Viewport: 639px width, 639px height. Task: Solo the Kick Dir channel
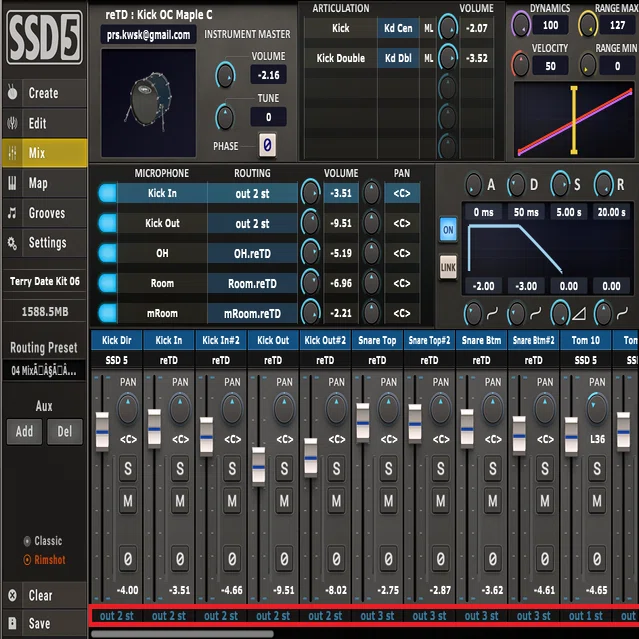(128, 469)
